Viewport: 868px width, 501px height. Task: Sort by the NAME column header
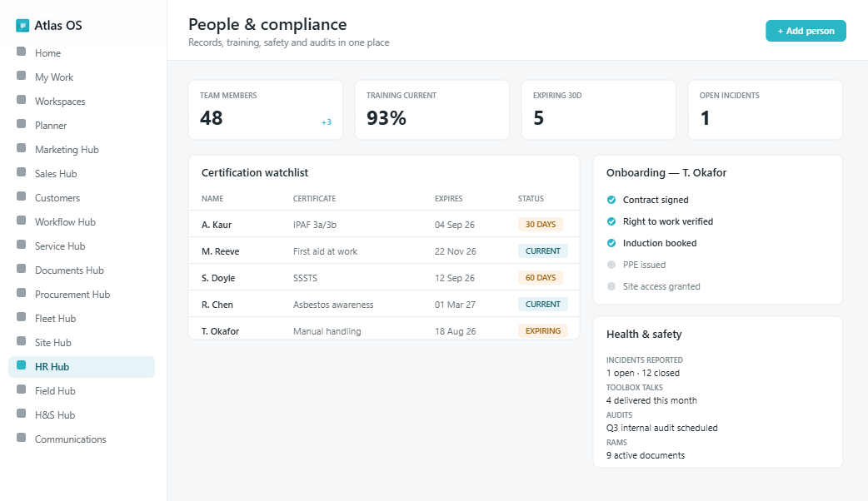pos(212,199)
